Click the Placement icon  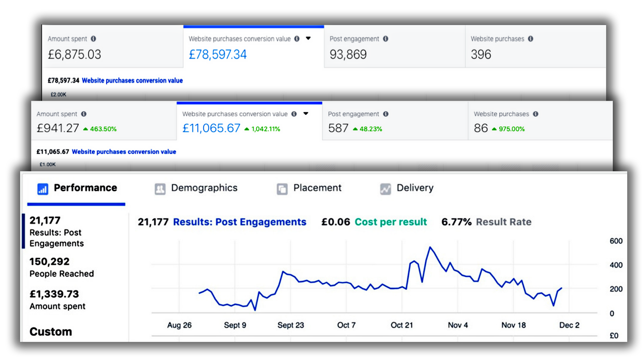pos(282,189)
